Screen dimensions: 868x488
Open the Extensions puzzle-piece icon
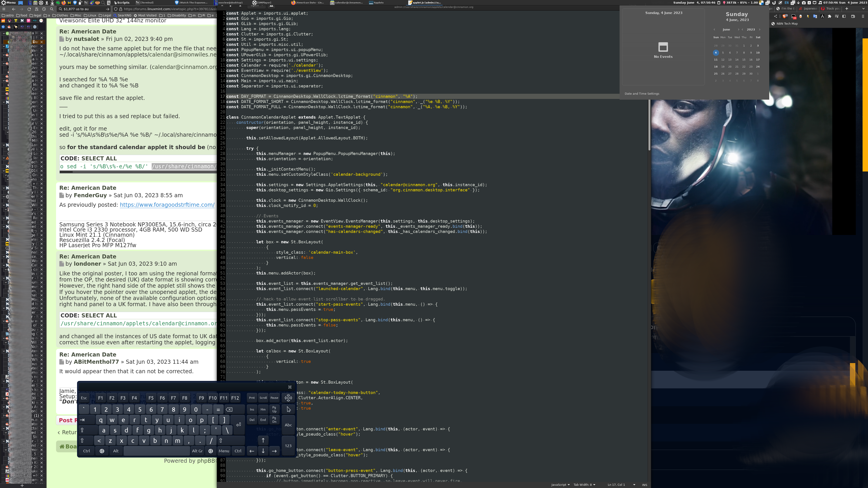[x=830, y=16]
